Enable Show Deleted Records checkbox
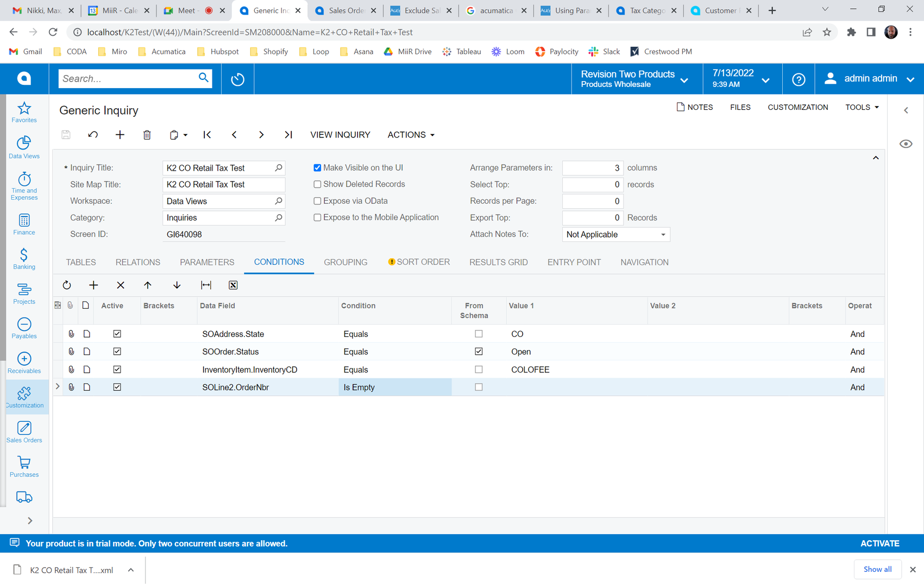 317,184
